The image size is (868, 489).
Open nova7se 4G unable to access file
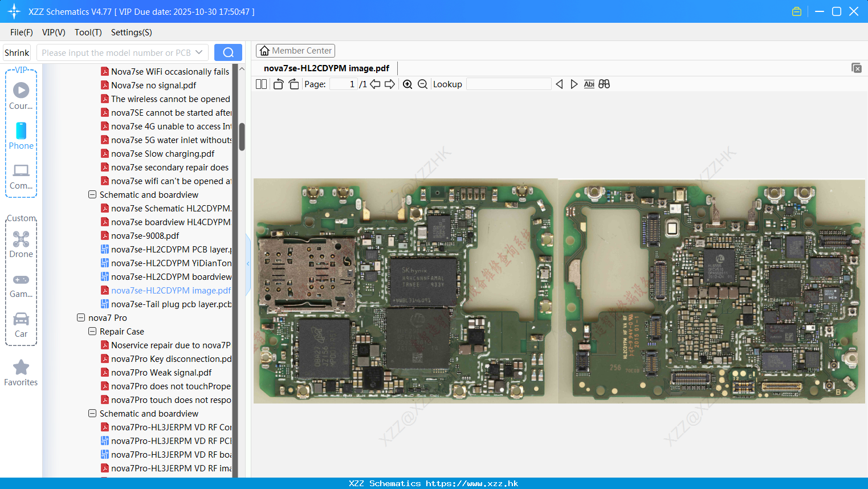pos(170,126)
